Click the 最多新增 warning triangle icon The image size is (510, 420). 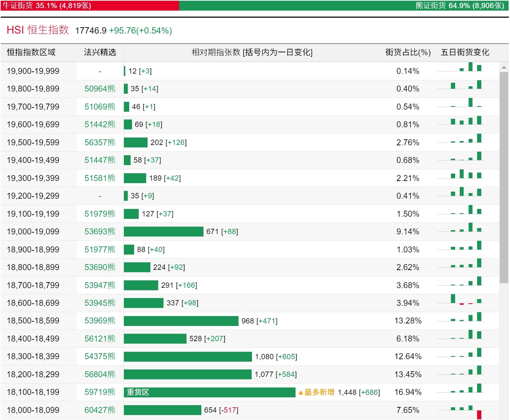301,392
